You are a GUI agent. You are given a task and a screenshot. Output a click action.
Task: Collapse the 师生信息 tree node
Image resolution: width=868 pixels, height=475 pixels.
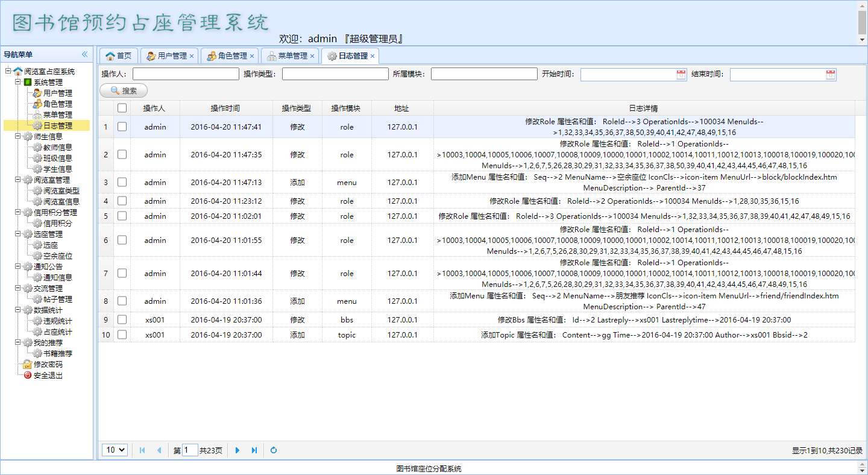point(17,136)
